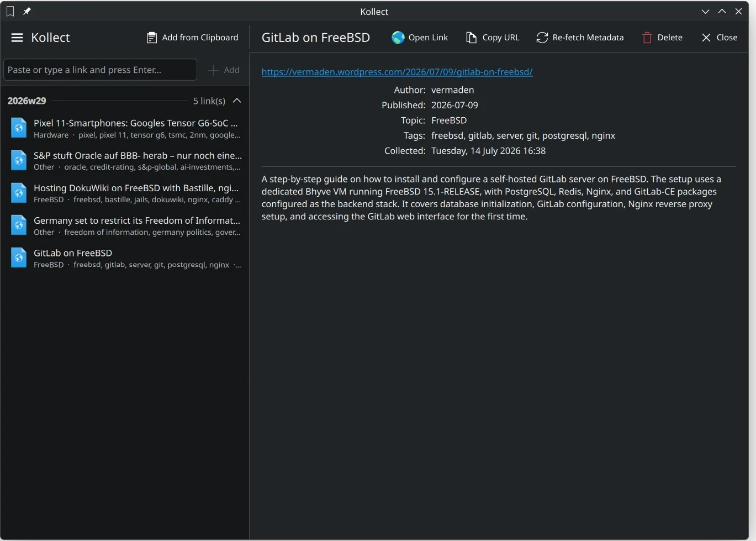The width and height of the screenshot is (756, 541).
Task: Select the GitLab on FreeBSD list entry
Action: tap(125, 258)
